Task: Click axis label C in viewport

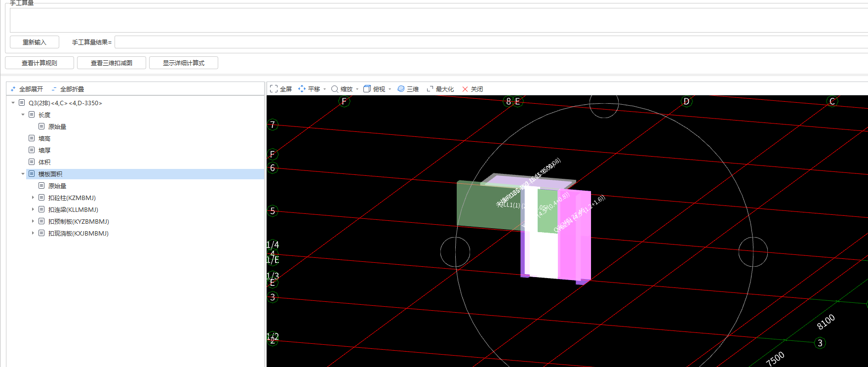Action: tap(832, 101)
